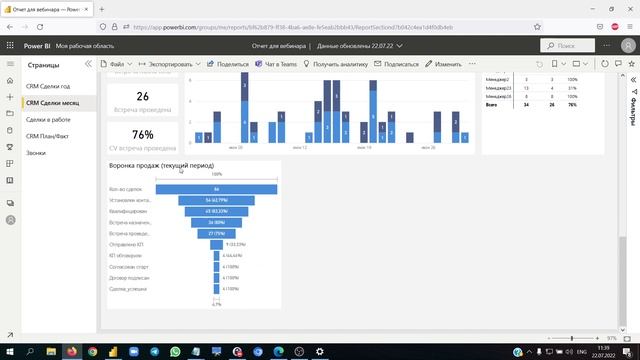
Task: Toggle the left navigation hamburger menu
Action: point(10,64)
